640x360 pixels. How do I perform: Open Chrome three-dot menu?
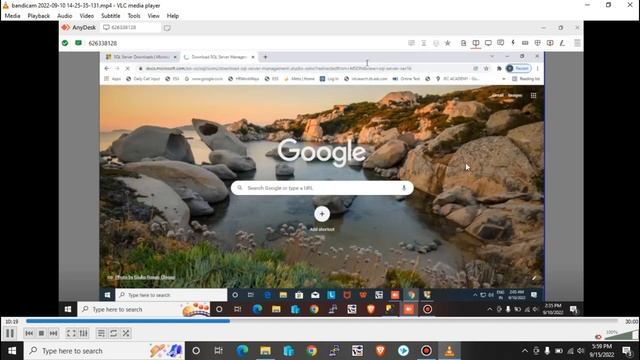click(538, 69)
